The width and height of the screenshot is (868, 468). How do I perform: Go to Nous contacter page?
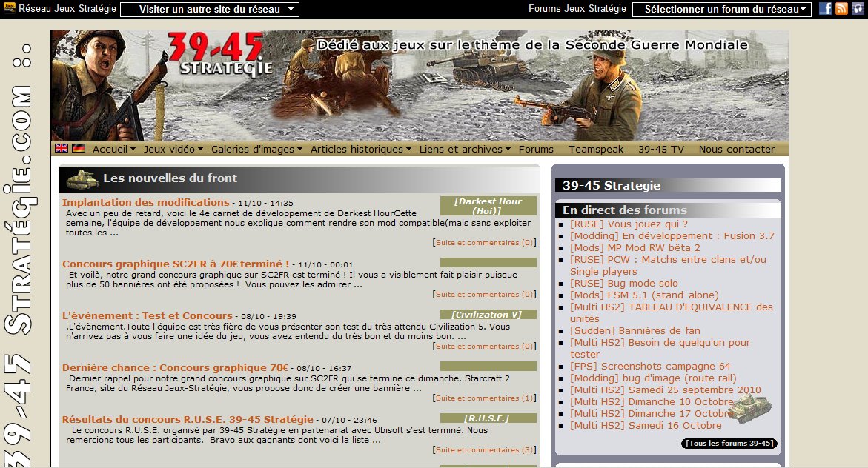pyautogui.click(x=736, y=149)
